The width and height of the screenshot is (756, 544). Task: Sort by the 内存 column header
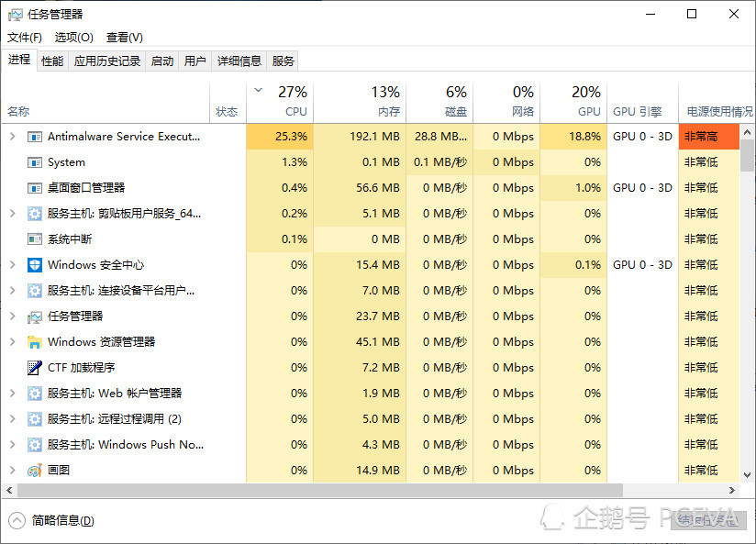(360, 103)
